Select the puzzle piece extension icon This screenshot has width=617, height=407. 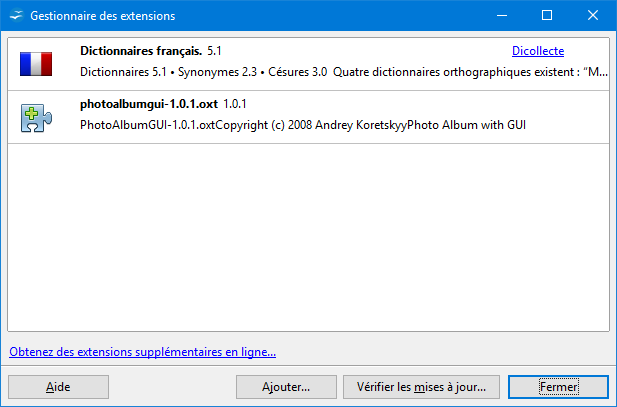click(x=36, y=118)
